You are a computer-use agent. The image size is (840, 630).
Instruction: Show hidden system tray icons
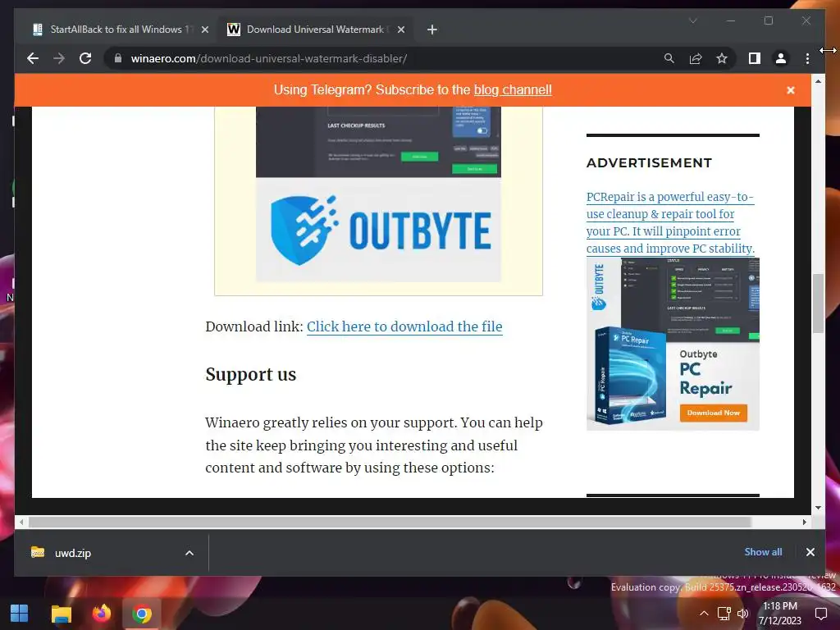tap(704, 614)
